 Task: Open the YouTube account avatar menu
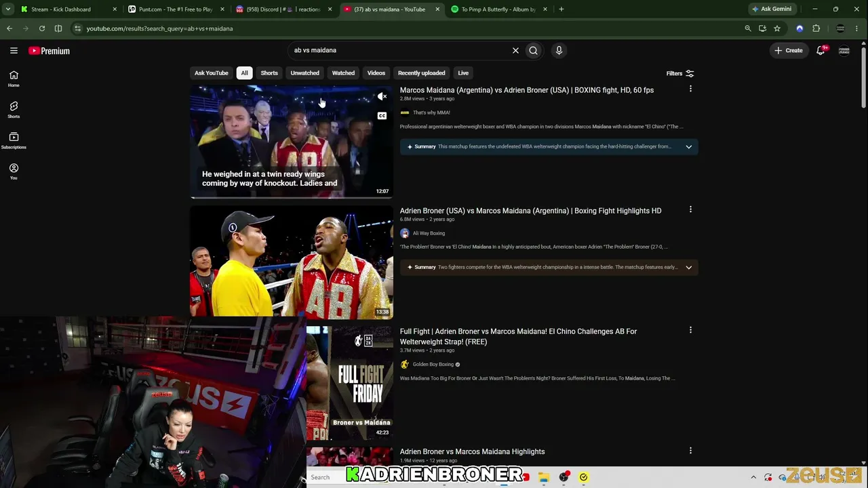844,50
